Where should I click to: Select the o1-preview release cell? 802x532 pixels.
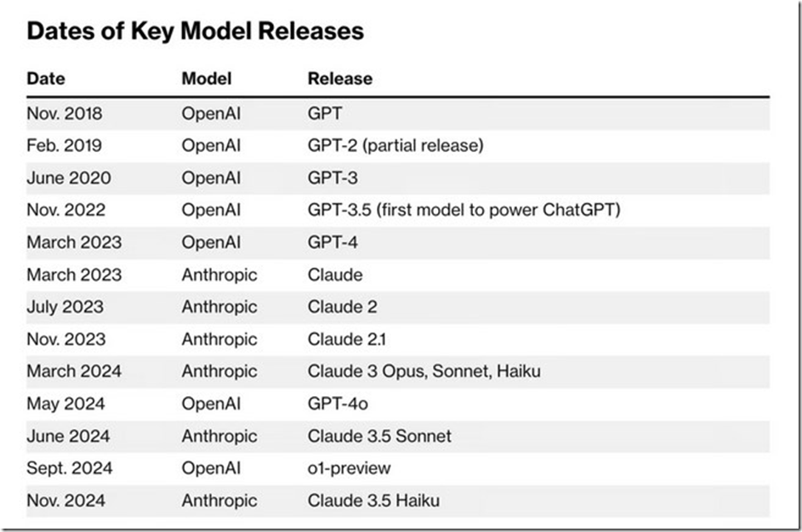click(349, 468)
